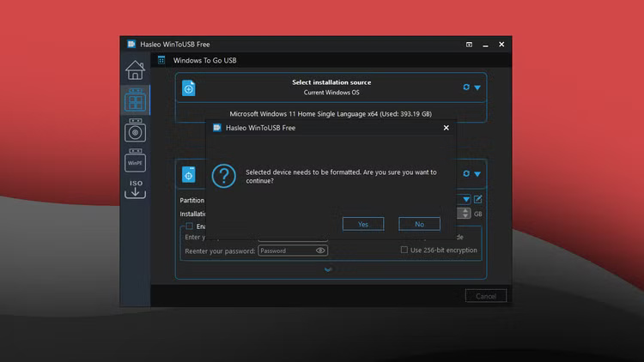Toggle the Enable encryption checkbox
644x362 pixels.
(190, 226)
